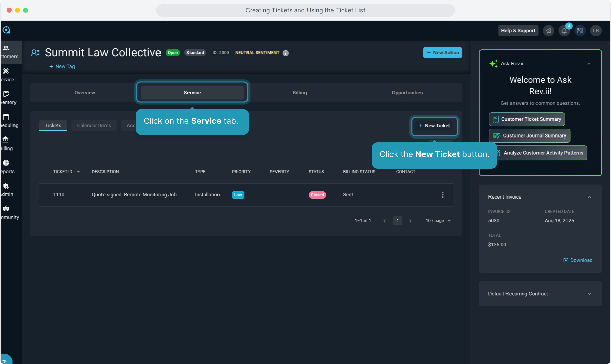
Task: Add a New Tag to customer
Action: 62,66
